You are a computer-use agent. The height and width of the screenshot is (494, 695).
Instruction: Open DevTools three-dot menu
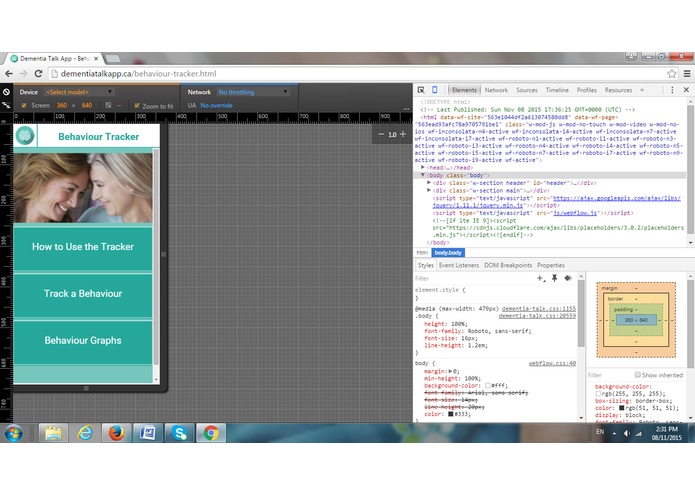pyautogui.click(x=672, y=90)
